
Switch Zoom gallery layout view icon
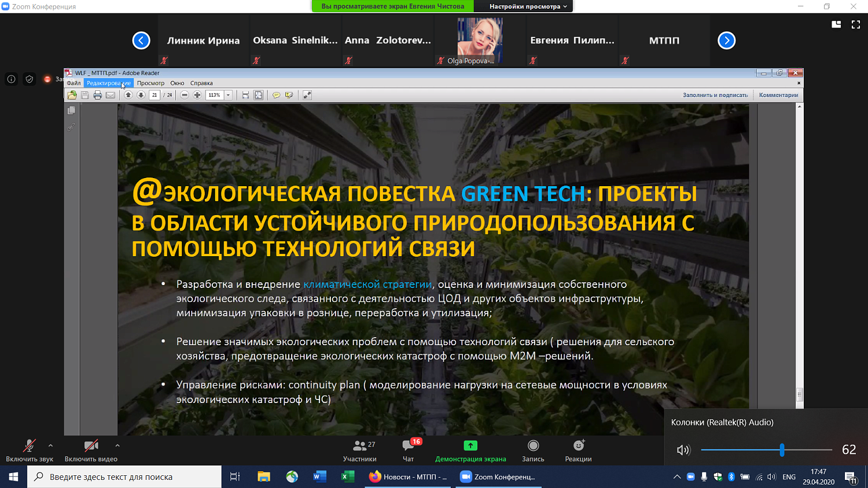click(836, 24)
